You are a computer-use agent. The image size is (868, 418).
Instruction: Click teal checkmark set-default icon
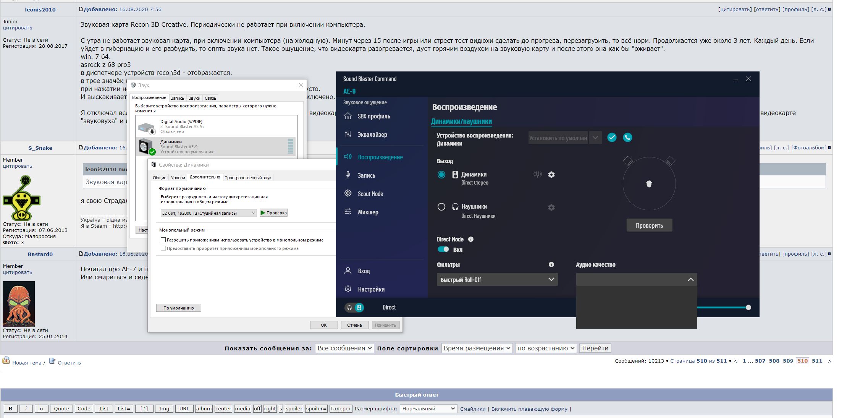[x=612, y=138]
